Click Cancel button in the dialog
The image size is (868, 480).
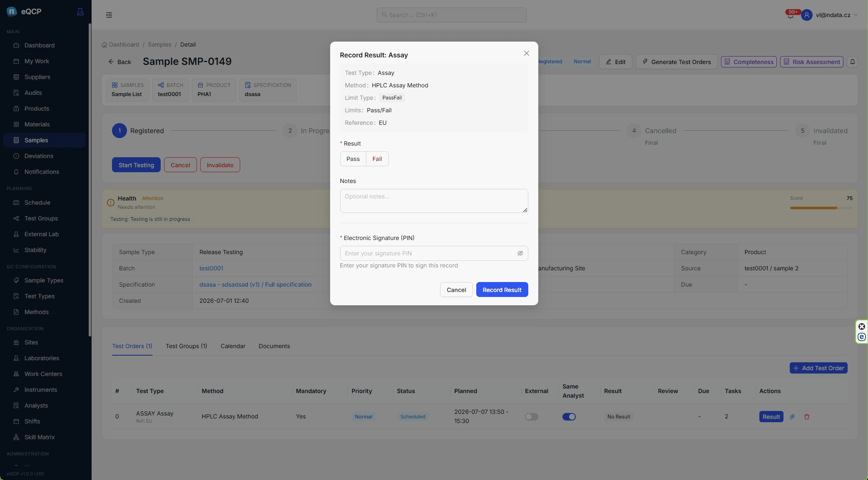pos(456,290)
